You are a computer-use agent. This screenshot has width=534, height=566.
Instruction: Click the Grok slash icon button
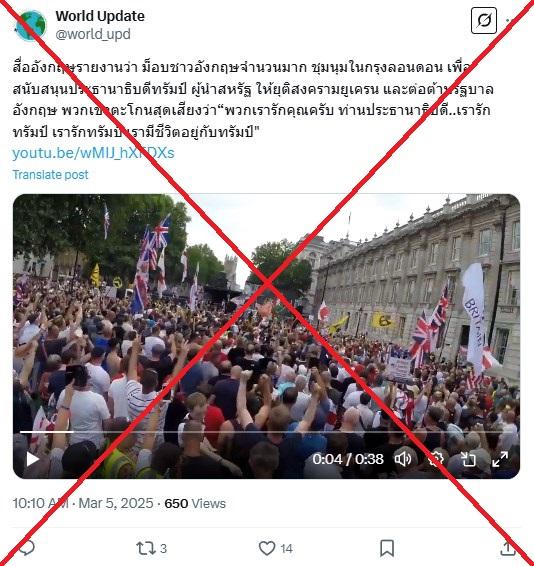(x=484, y=21)
